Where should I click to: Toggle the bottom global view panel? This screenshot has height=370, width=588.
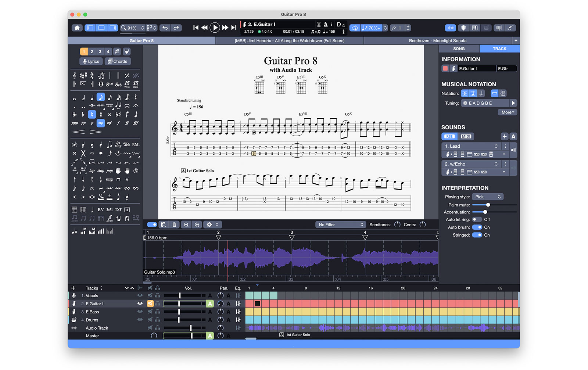point(101,28)
